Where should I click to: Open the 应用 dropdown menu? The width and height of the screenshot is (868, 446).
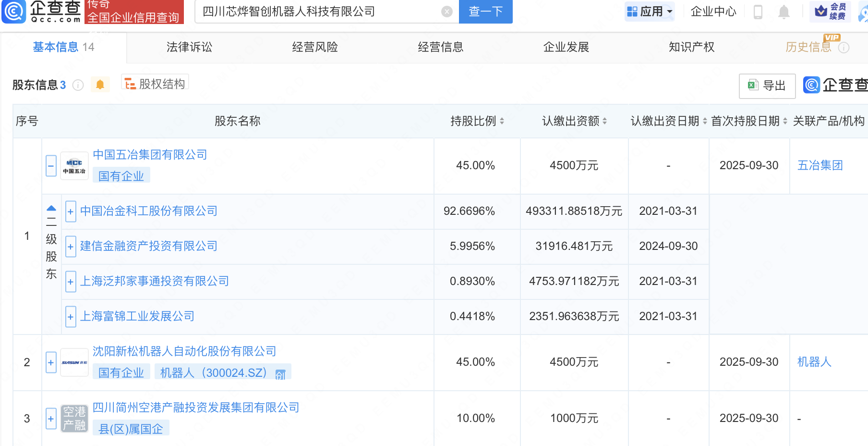click(650, 12)
